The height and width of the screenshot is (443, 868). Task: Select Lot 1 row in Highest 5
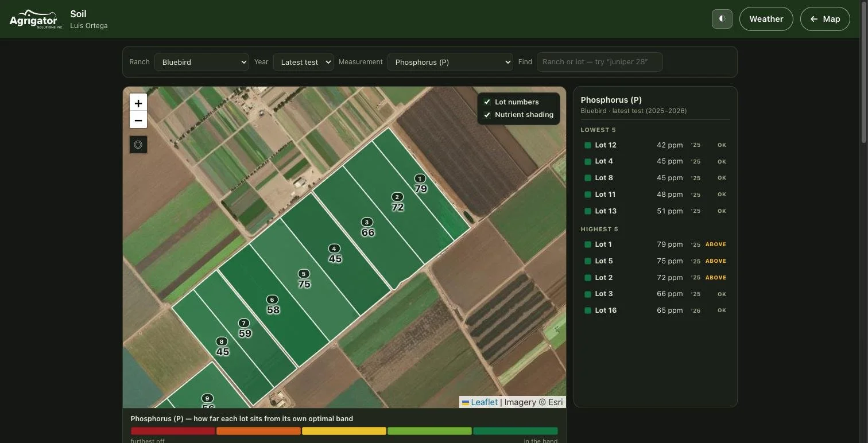coord(655,244)
